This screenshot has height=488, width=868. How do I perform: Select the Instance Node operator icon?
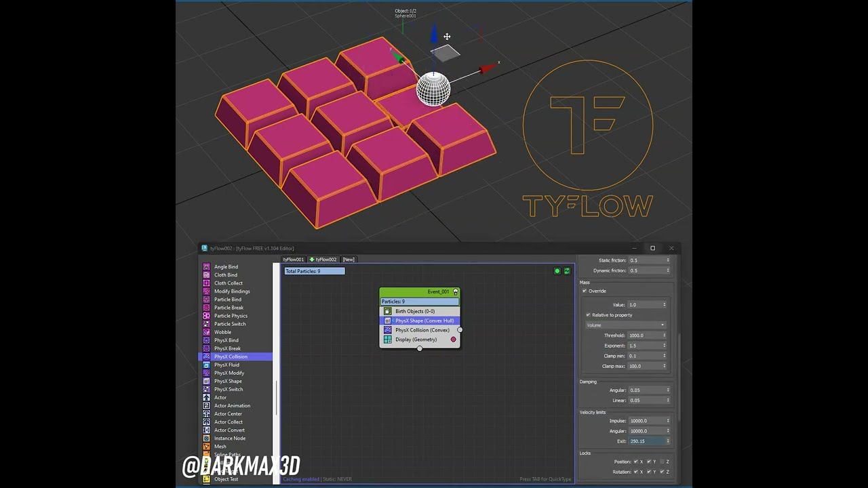(x=207, y=438)
